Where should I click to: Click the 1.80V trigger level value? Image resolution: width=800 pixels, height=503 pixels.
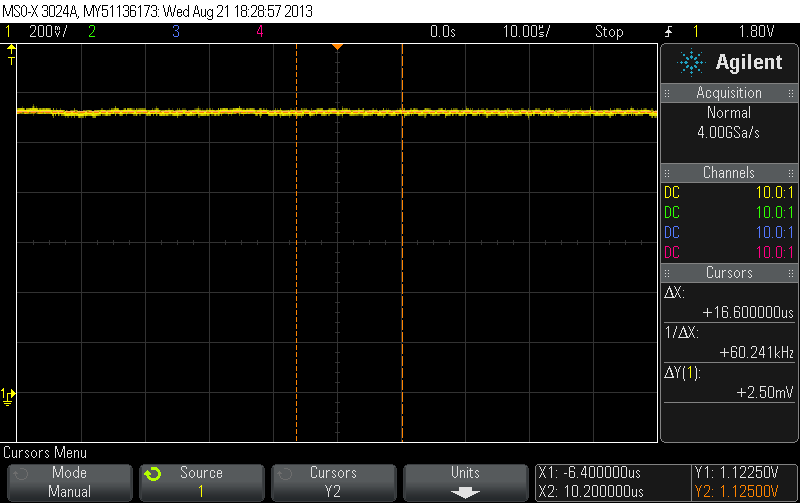[756, 32]
